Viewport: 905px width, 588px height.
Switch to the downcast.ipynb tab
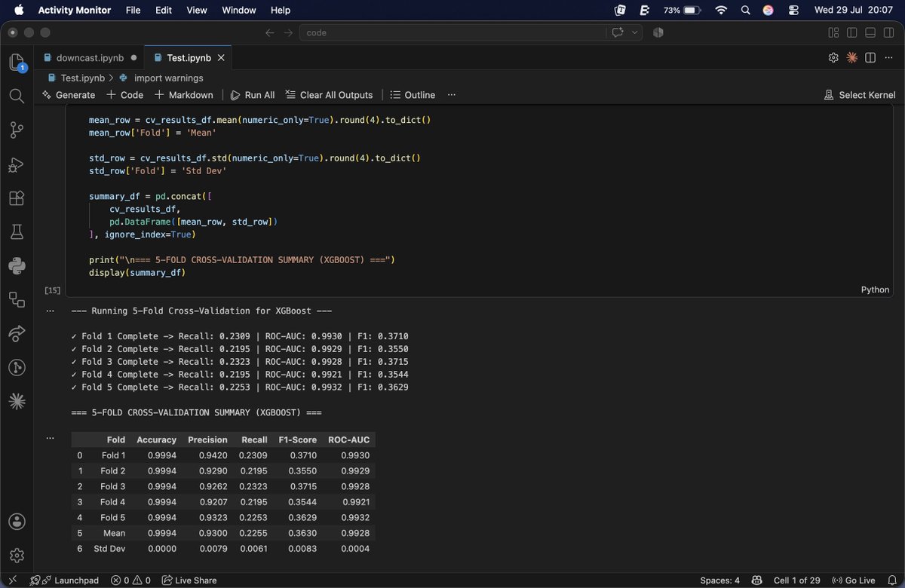90,57
